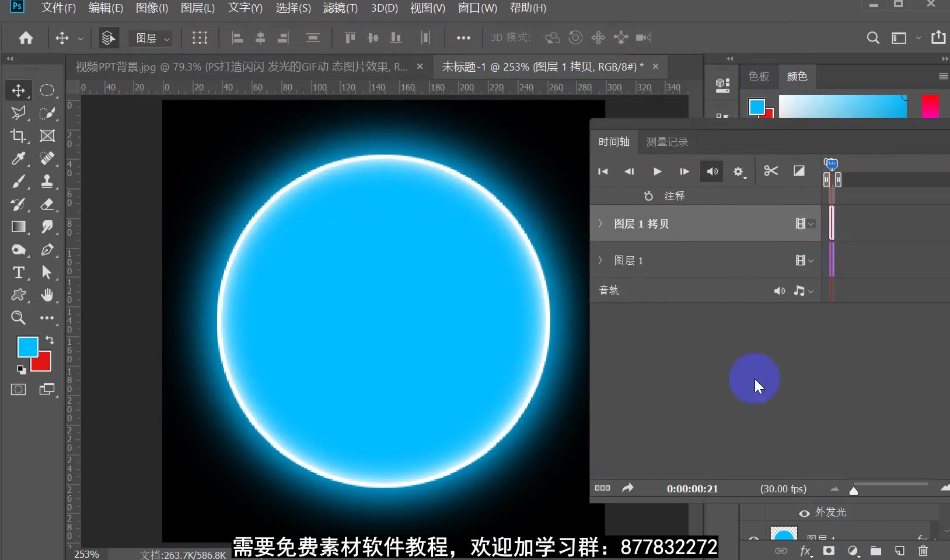Image resolution: width=950 pixels, height=560 pixels.
Task: Expand the 图层 1 拷贝 timeline track
Action: tap(599, 223)
